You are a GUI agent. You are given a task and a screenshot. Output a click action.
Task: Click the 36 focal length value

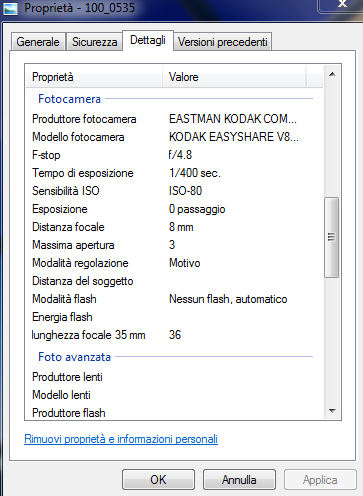coord(175,335)
